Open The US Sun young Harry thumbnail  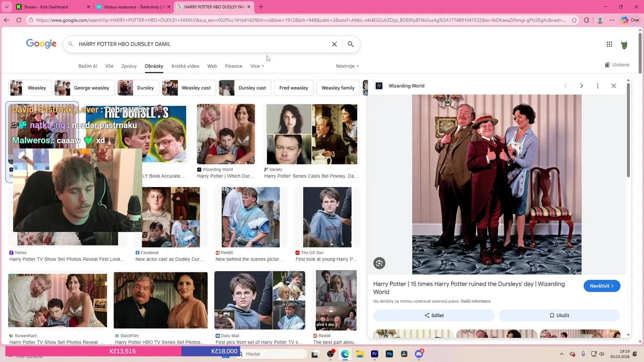pyautogui.click(x=327, y=217)
